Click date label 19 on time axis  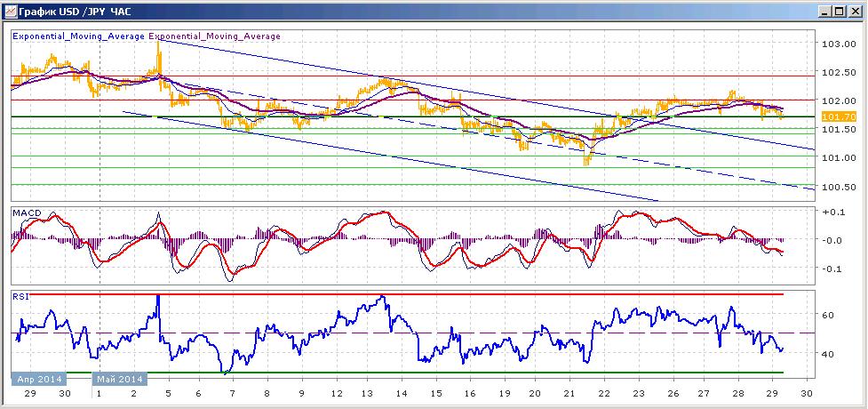(x=504, y=394)
